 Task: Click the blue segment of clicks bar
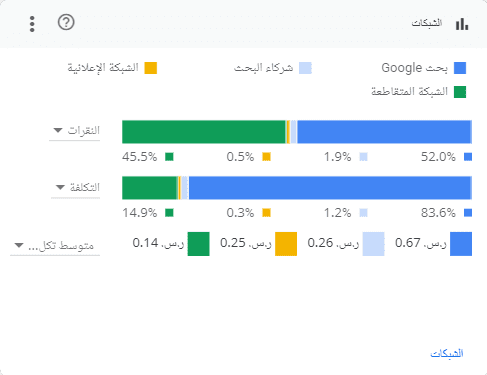pos(384,132)
